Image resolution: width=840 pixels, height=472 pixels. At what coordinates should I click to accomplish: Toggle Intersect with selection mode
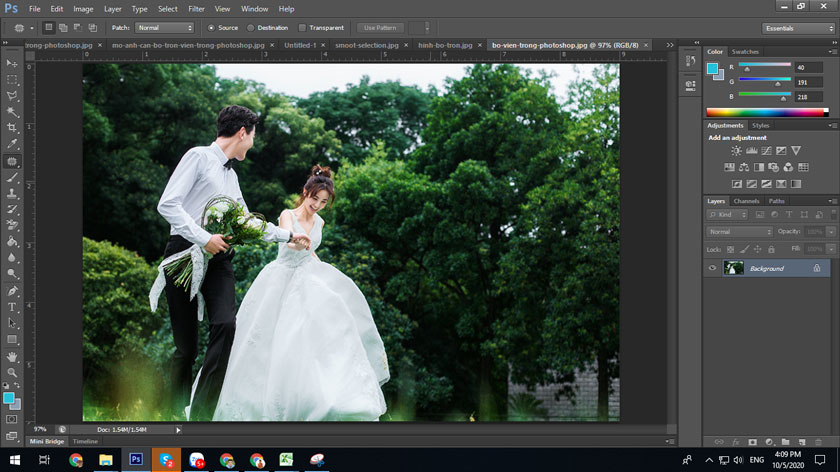point(92,27)
